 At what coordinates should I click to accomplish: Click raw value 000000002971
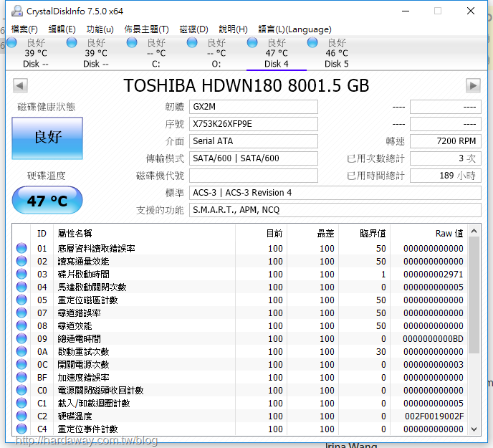(434, 275)
